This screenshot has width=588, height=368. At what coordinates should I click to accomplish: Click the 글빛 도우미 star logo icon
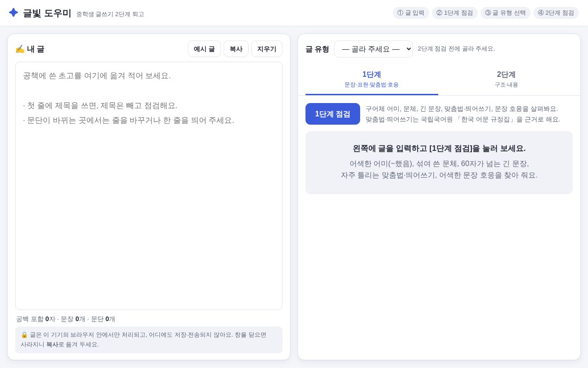[13, 12]
